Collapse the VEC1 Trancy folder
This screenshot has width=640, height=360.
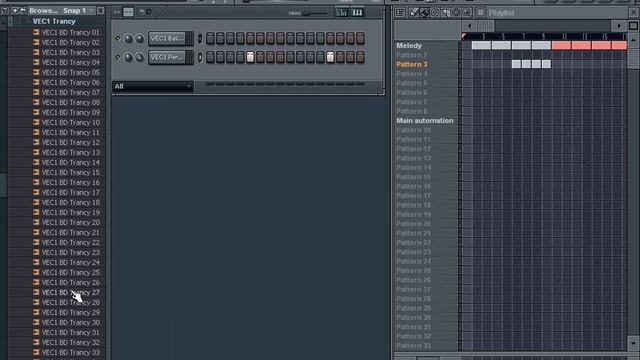coord(54,21)
